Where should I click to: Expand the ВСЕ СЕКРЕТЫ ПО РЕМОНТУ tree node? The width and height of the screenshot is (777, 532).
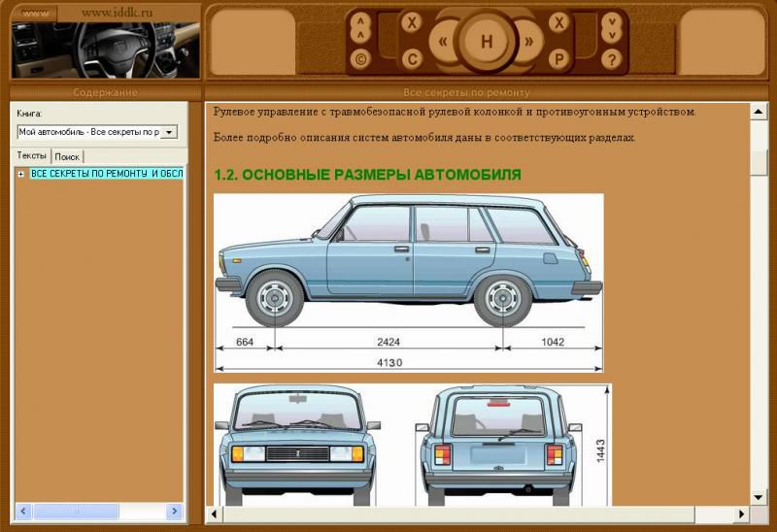coord(21,174)
